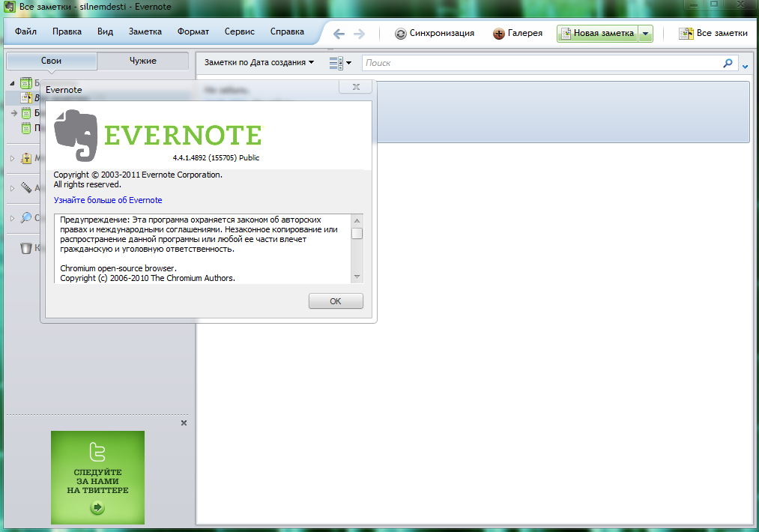Go back with the left arrow
The width and height of the screenshot is (759, 532).
[339, 34]
